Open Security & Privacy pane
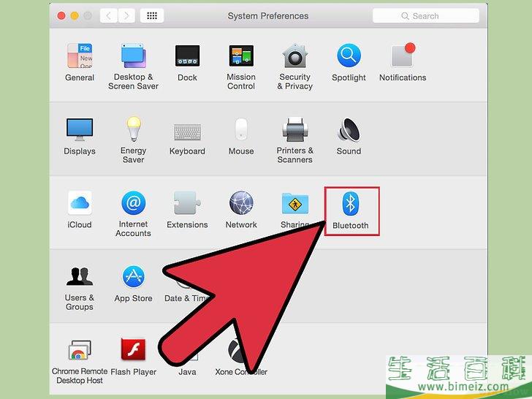This screenshot has height=399, width=532. (294, 66)
